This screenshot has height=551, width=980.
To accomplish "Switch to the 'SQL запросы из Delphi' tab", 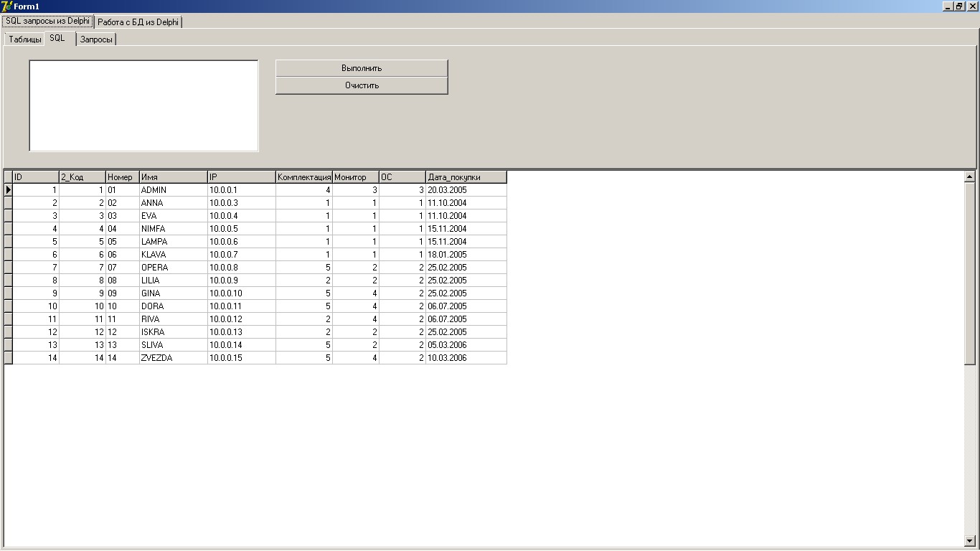I will pyautogui.click(x=47, y=22).
